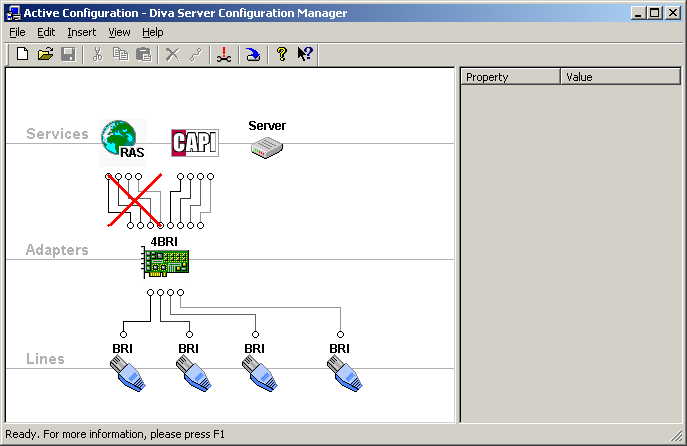Click the Copy toolbar icon
Viewport: 687px width, 446px height.
point(120,54)
